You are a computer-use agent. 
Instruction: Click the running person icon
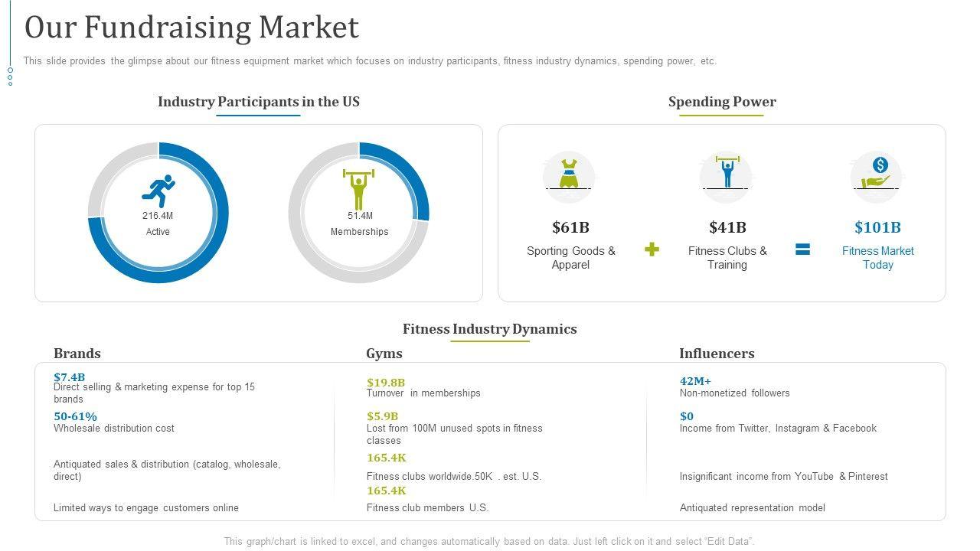click(x=158, y=191)
